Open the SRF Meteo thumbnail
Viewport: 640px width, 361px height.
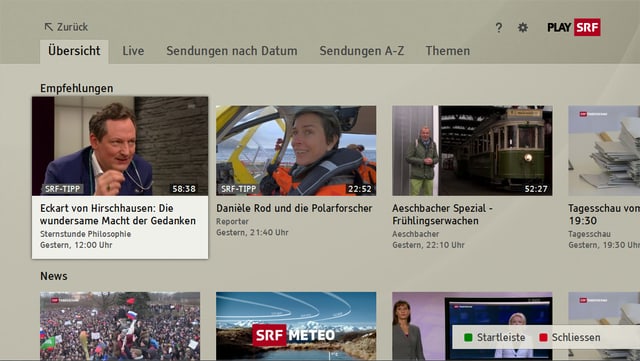[x=296, y=326]
